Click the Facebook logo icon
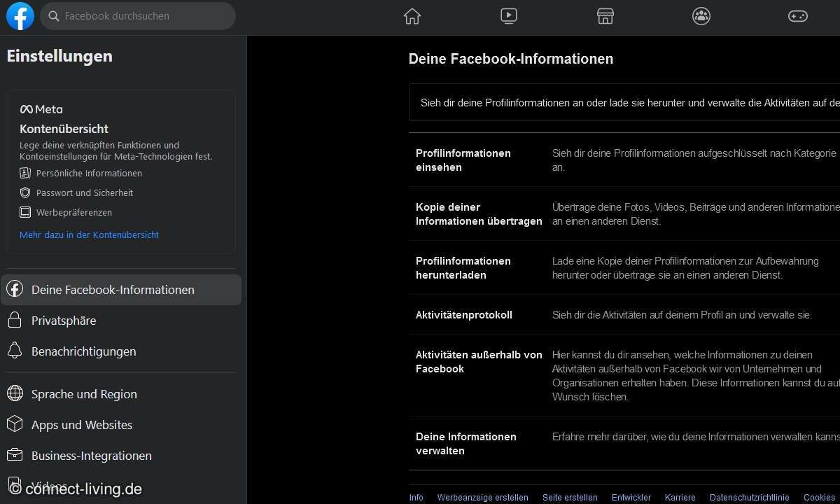Screen dimensions: 840x504 point(20,16)
